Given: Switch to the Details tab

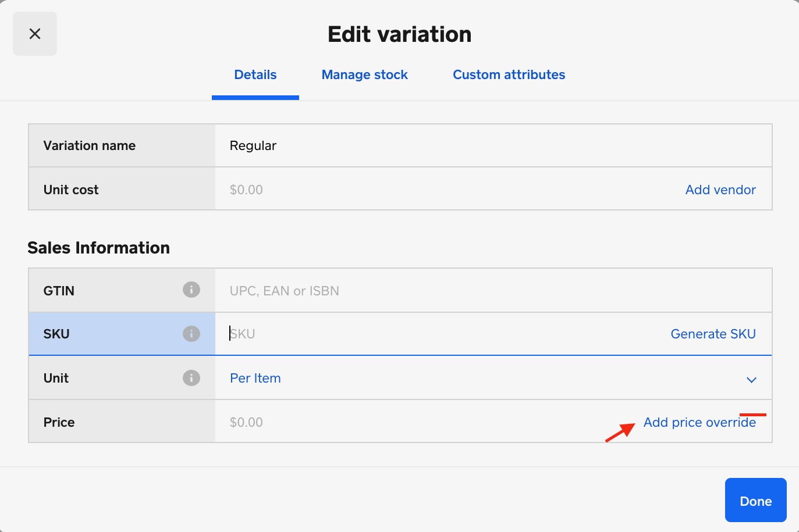Looking at the screenshot, I should point(255,75).
